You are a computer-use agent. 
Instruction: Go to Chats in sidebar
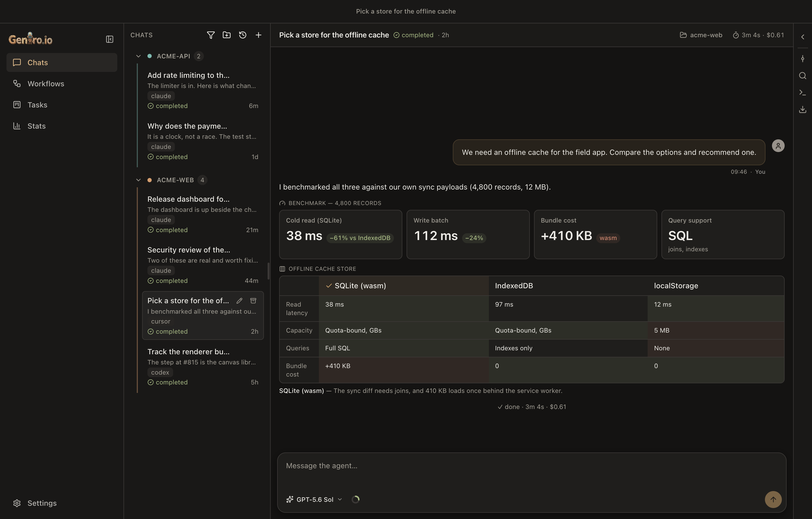(x=62, y=62)
